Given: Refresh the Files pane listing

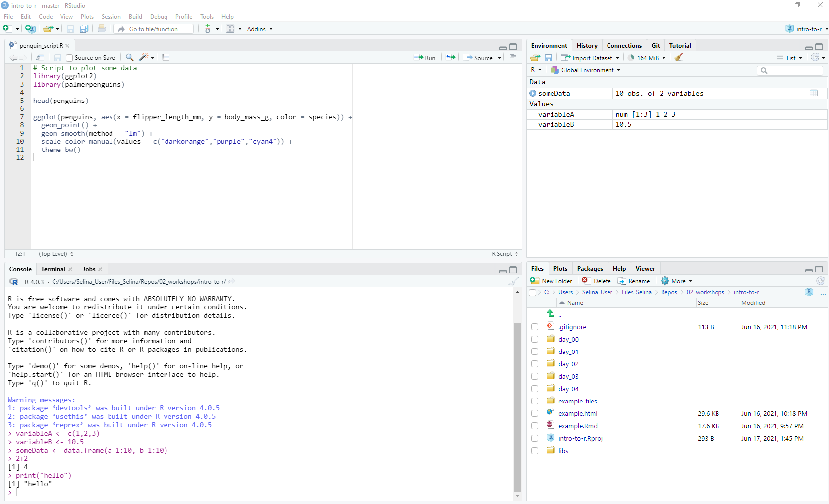Looking at the screenshot, I should click(820, 281).
